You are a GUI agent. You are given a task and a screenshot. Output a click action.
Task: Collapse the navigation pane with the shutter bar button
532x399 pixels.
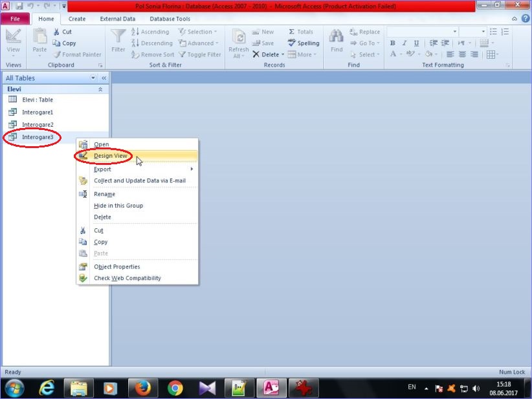click(104, 78)
